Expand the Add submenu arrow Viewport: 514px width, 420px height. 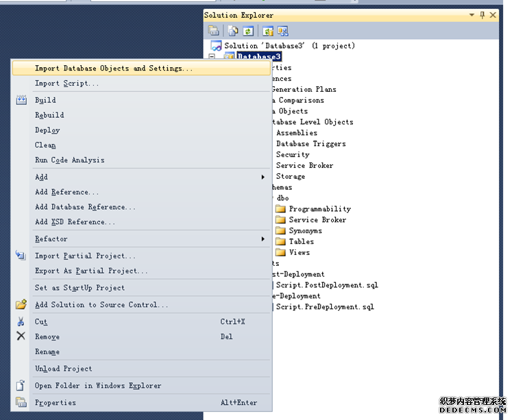(262, 177)
